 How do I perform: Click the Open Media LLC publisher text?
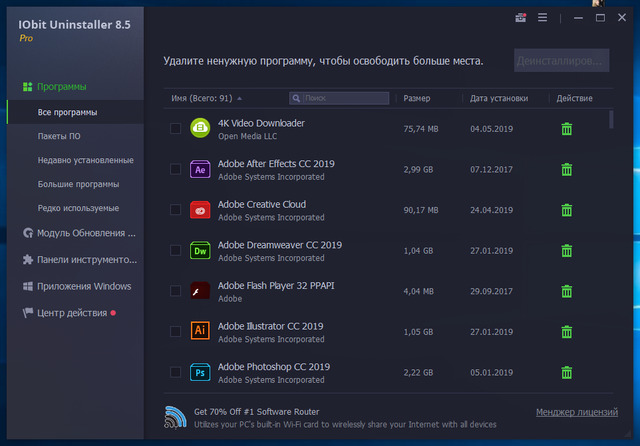tap(247, 136)
